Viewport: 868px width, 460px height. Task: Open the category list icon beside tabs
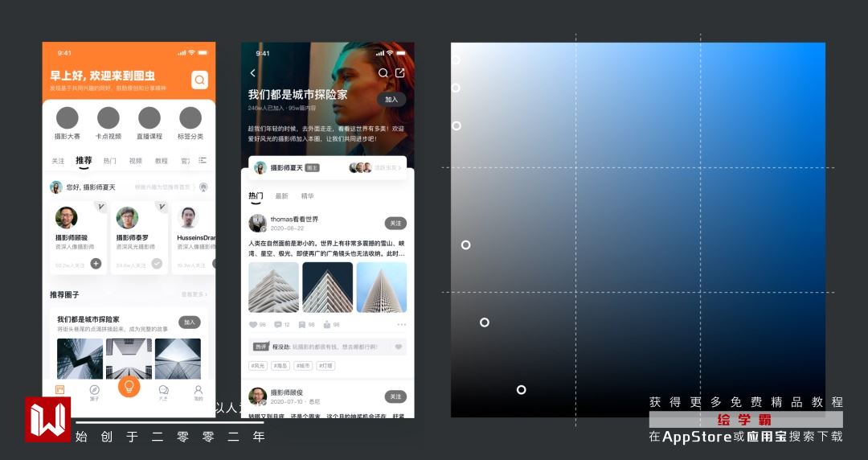click(203, 160)
